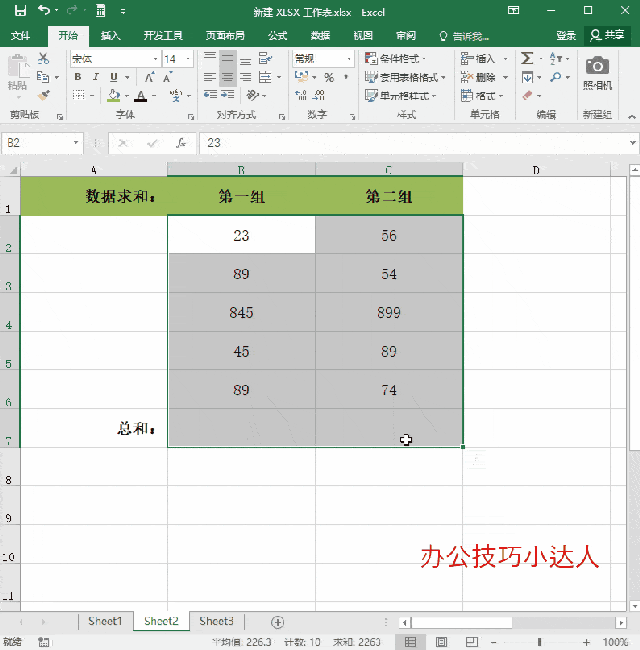The height and width of the screenshot is (650, 640).
Task: Apply the red font color A
Action: pyautogui.click(x=141, y=96)
